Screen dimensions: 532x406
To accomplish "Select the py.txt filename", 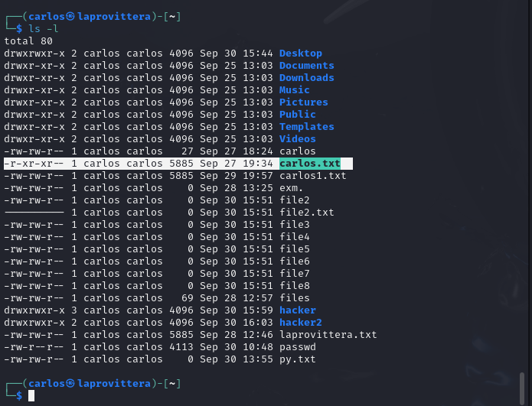I will click(298, 359).
